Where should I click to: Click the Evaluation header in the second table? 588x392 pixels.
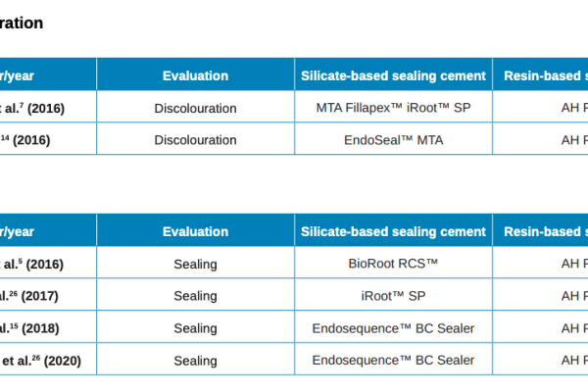click(x=195, y=231)
